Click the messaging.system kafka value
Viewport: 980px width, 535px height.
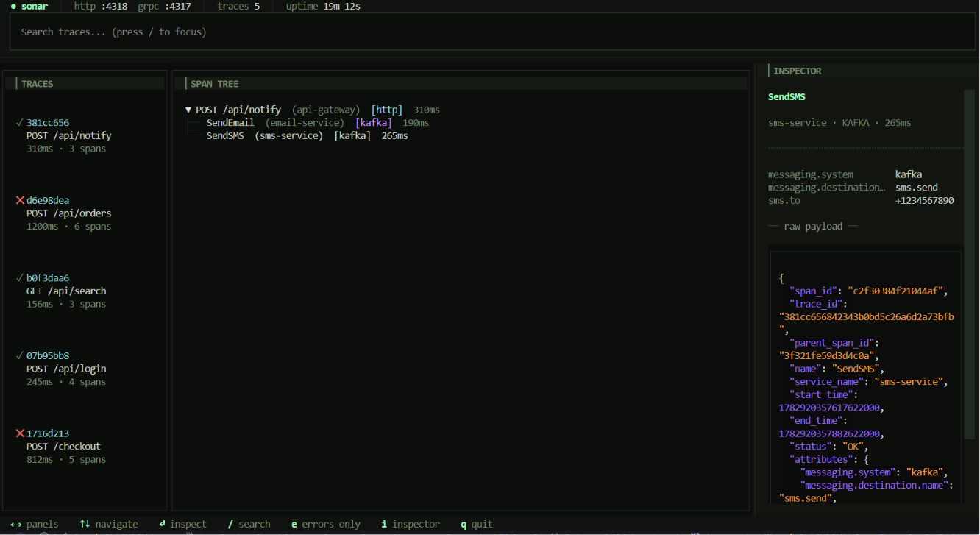909,174
